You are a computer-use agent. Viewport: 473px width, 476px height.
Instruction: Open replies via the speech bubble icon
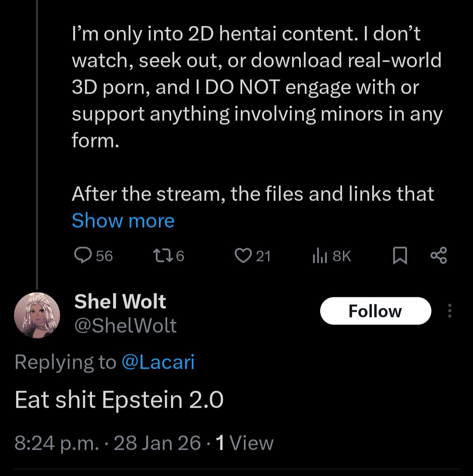tap(83, 255)
